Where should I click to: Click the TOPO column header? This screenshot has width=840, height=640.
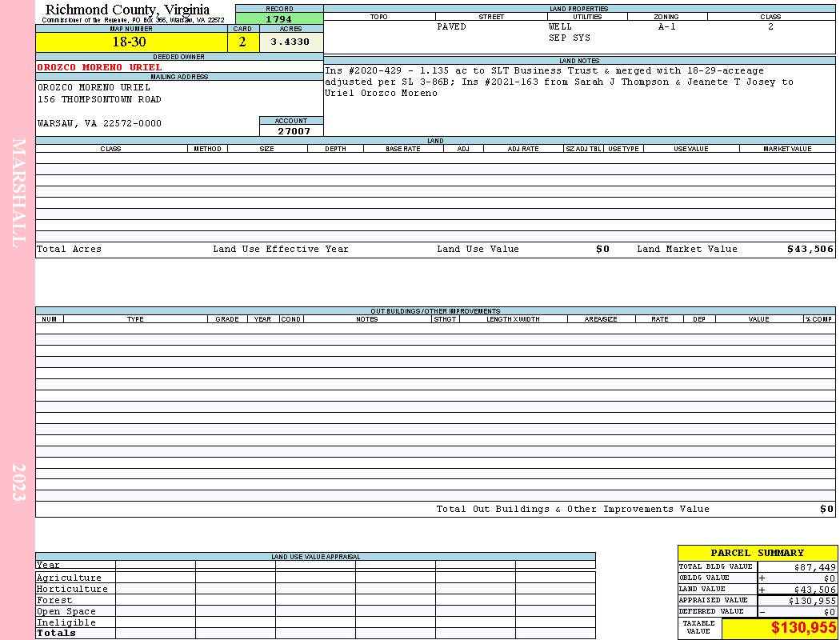378,17
